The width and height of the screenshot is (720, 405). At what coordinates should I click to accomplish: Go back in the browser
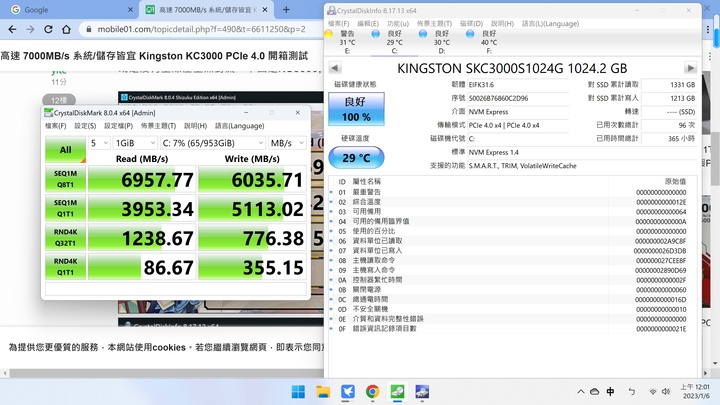(12, 29)
